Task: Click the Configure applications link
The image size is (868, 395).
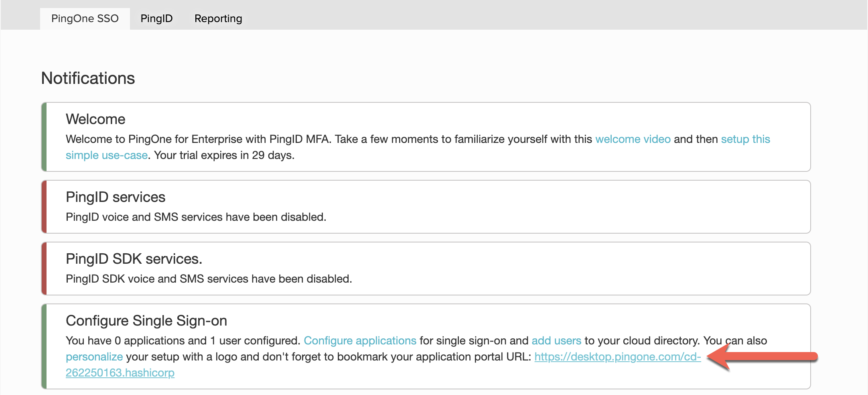Action: [360, 341]
